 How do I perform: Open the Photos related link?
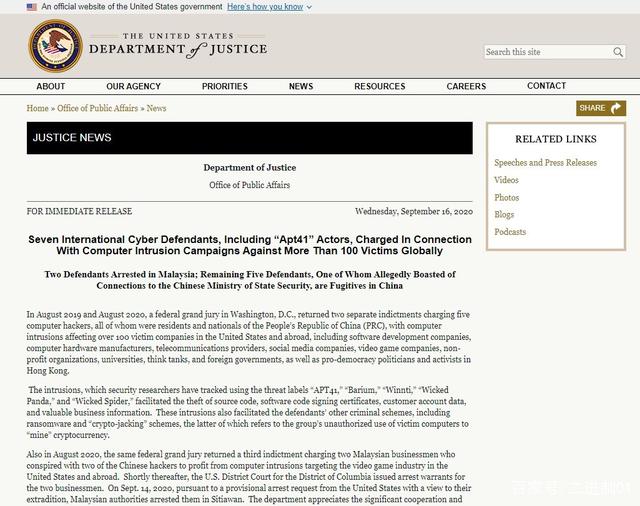point(507,198)
